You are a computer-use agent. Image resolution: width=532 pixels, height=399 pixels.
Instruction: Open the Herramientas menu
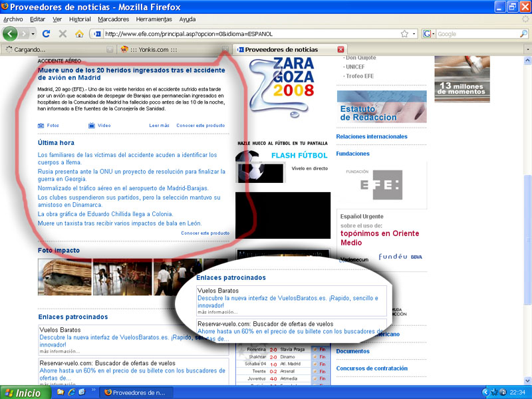pos(154,19)
